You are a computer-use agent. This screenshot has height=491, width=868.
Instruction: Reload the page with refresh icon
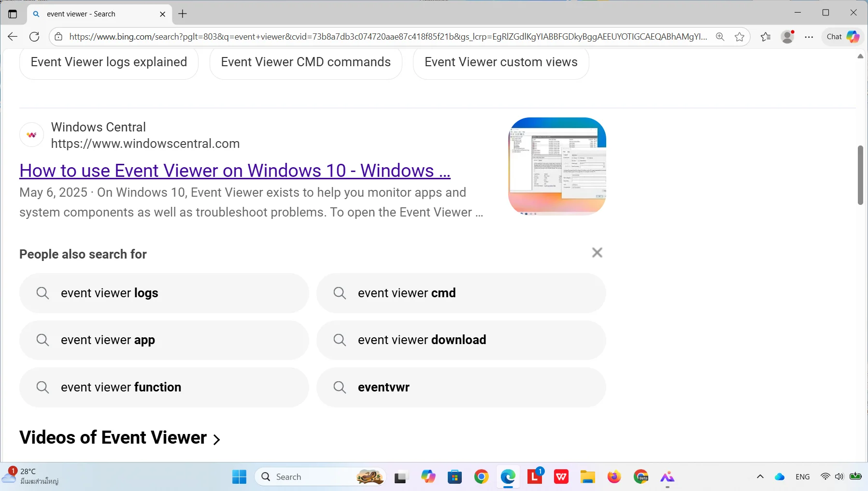34,36
